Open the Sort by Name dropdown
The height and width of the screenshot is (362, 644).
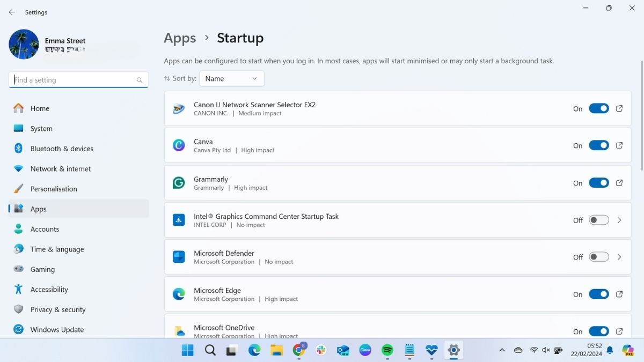tap(231, 78)
